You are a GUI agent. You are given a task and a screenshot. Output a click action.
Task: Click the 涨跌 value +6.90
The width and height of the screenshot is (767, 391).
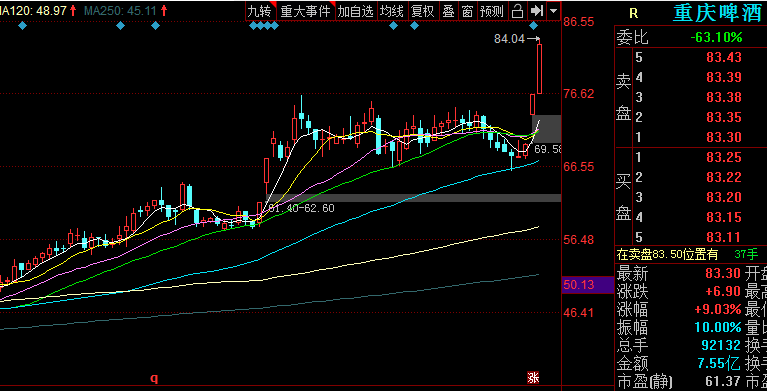722,291
